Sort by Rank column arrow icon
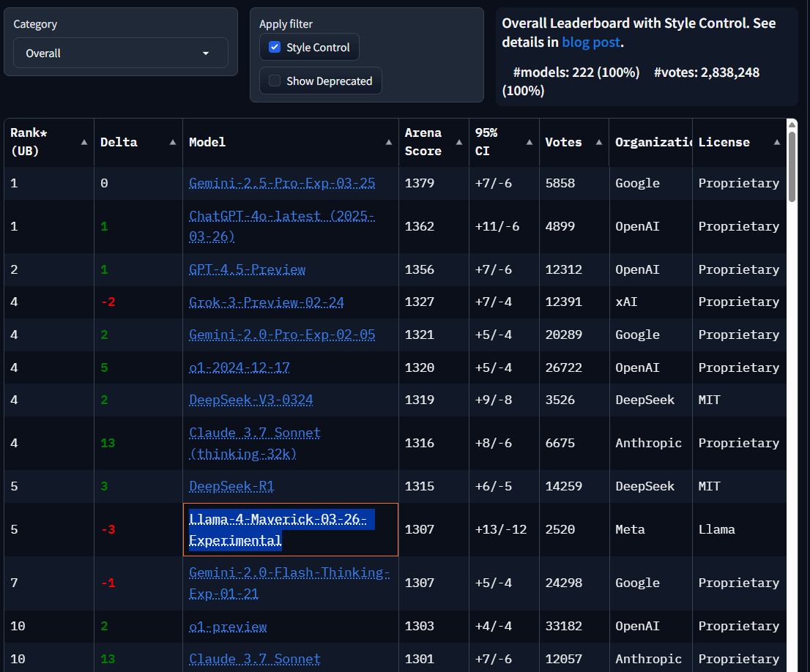Image resolution: width=810 pixels, height=672 pixels. pos(84,142)
